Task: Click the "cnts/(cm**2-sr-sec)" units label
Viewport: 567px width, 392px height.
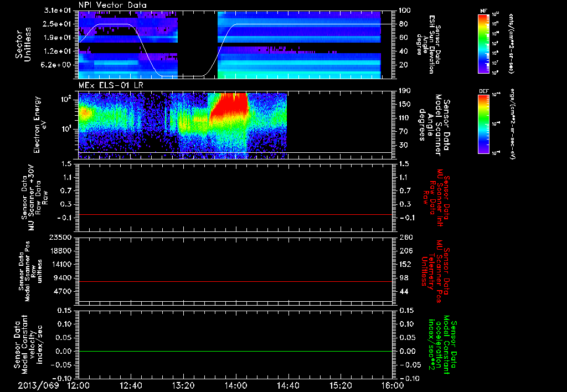Action: pyautogui.click(x=511, y=43)
